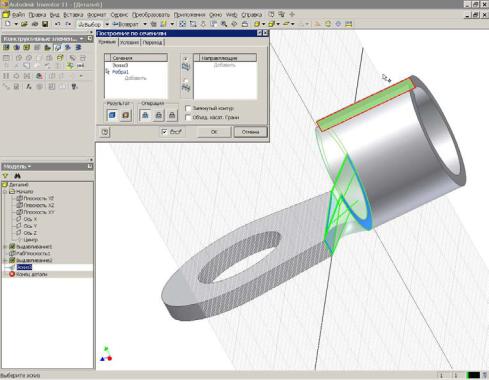Click the OK button in loft dialog
This screenshot has width=489, height=380.
click(214, 132)
